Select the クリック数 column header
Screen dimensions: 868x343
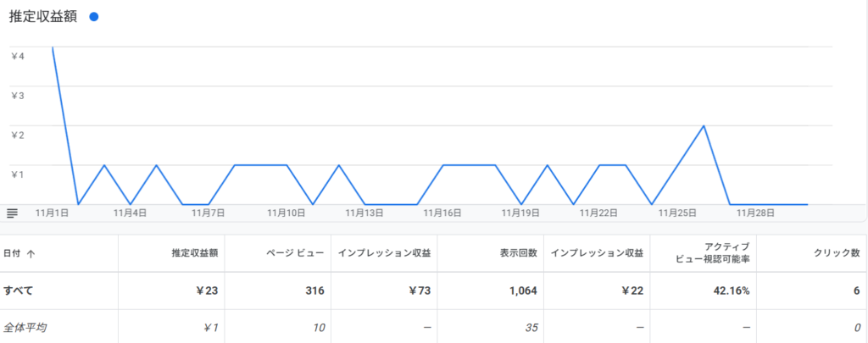[x=837, y=253]
